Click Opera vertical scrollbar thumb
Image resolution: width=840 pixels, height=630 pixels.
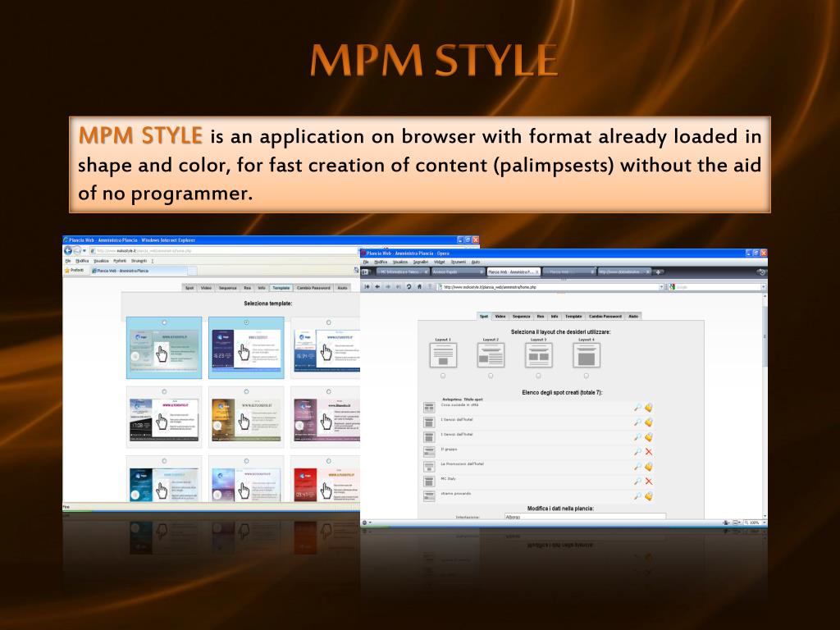[764, 337]
